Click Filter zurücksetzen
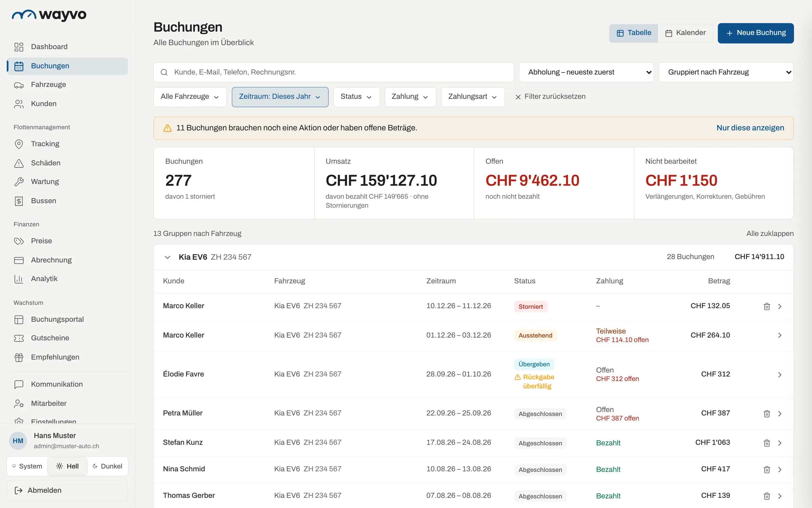 point(550,97)
